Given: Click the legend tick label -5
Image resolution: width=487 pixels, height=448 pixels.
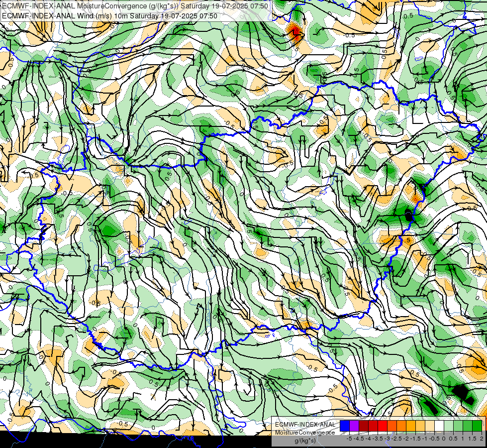Looking at the screenshot, I should point(349,439).
